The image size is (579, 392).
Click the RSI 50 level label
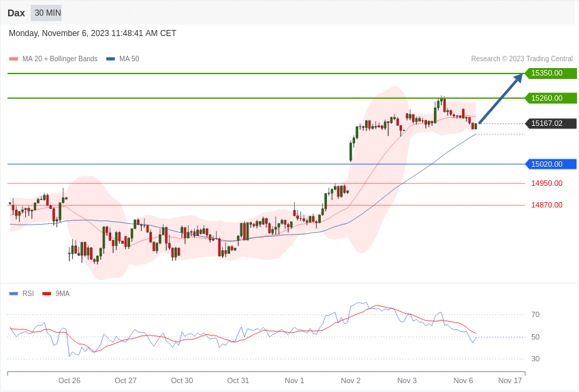click(x=535, y=337)
